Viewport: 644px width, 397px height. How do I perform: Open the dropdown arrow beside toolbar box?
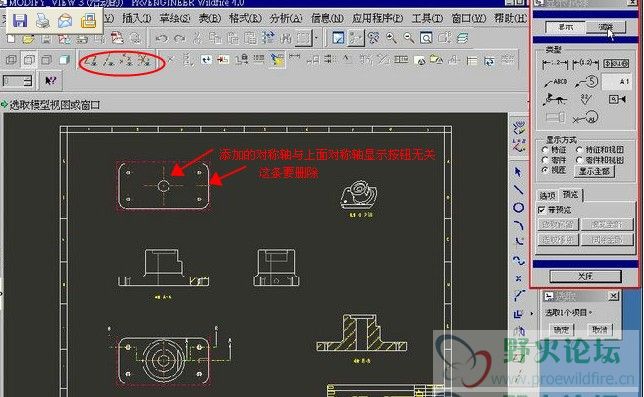pos(316,39)
